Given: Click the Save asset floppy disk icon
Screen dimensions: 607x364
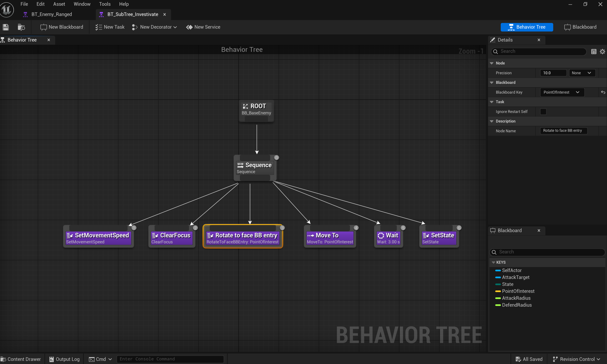Looking at the screenshot, I should tap(6, 27).
